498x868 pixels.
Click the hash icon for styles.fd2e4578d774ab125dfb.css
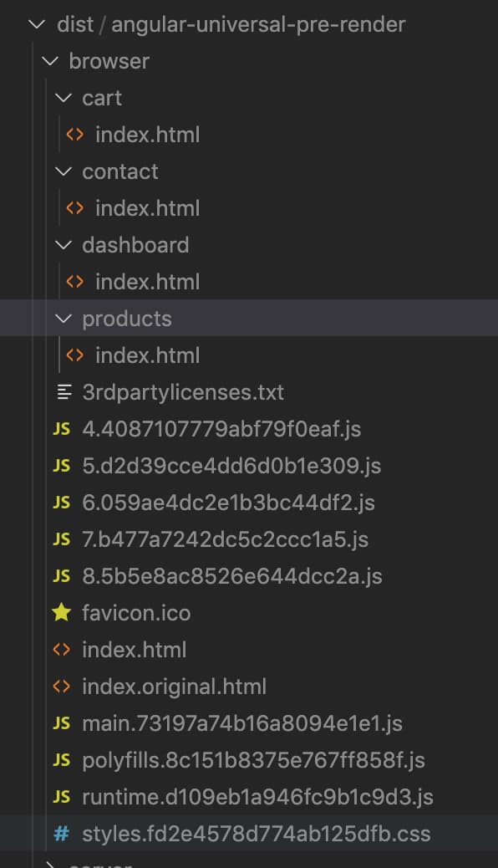coord(60,834)
